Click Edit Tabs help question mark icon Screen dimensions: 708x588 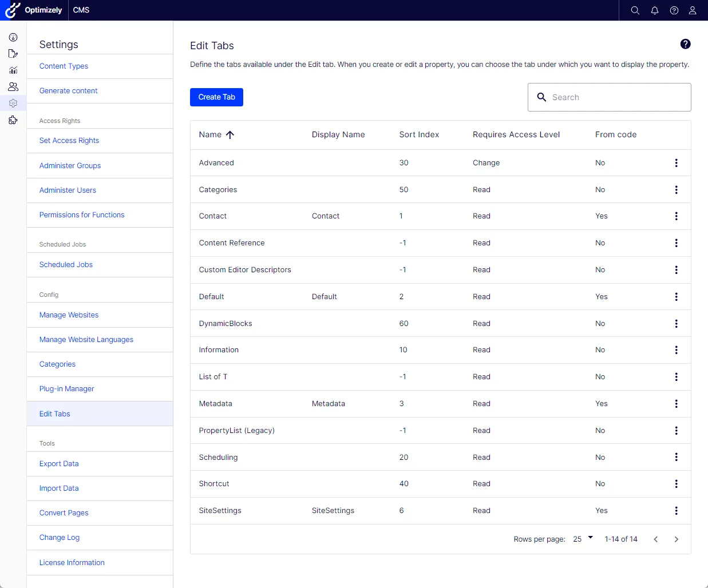(685, 44)
